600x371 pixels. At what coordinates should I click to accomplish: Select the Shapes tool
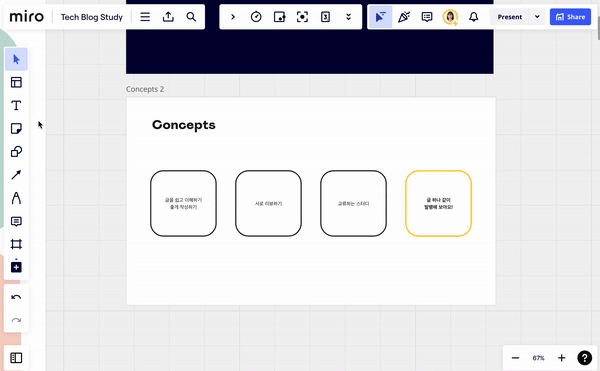click(x=16, y=152)
